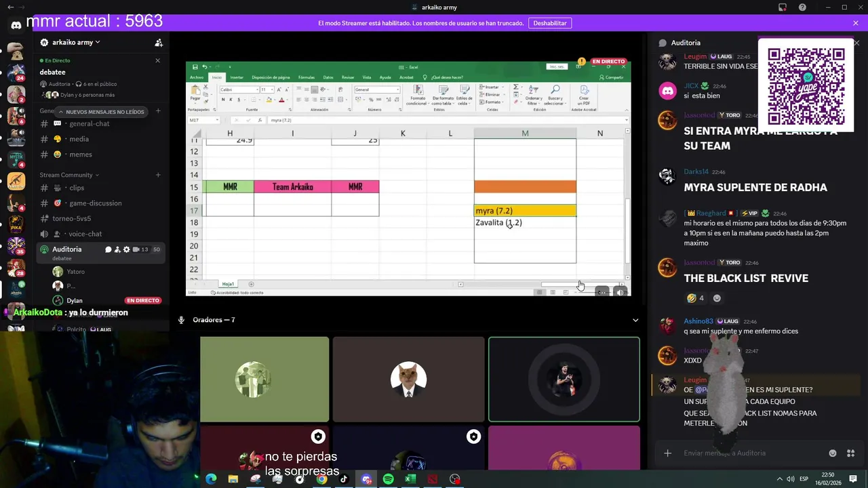Expand Formato cells dropdown
The width and height of the screenshot is (868, 488).
502,102
